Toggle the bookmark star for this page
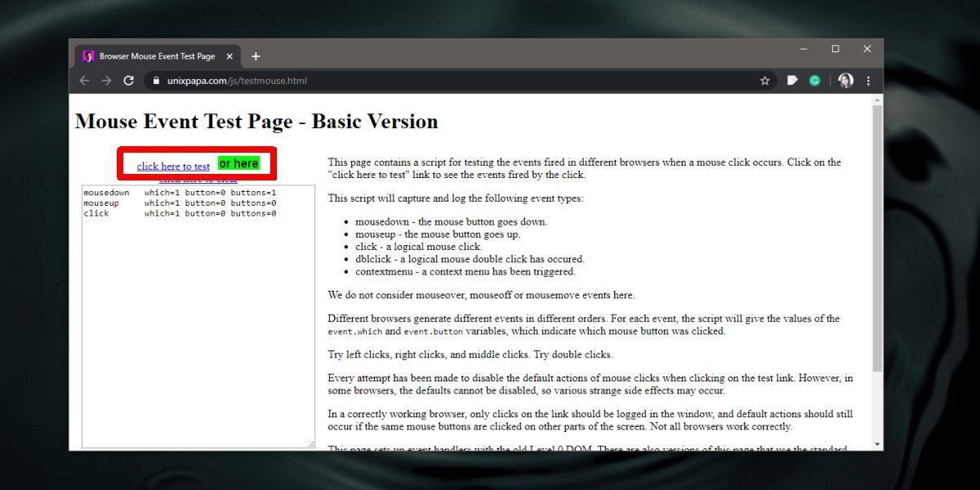This screenshot has height=490, width=980. [764, 80]
